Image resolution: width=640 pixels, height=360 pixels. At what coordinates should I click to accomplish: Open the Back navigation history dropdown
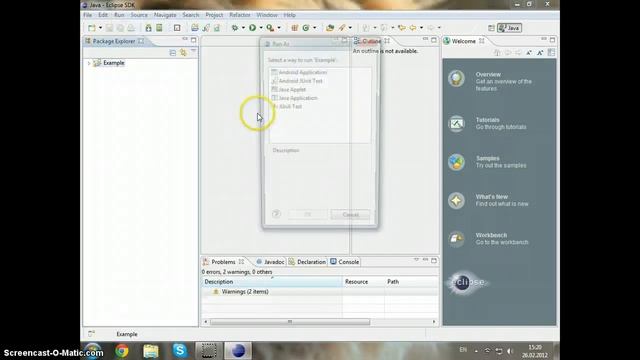pos(421,28)
